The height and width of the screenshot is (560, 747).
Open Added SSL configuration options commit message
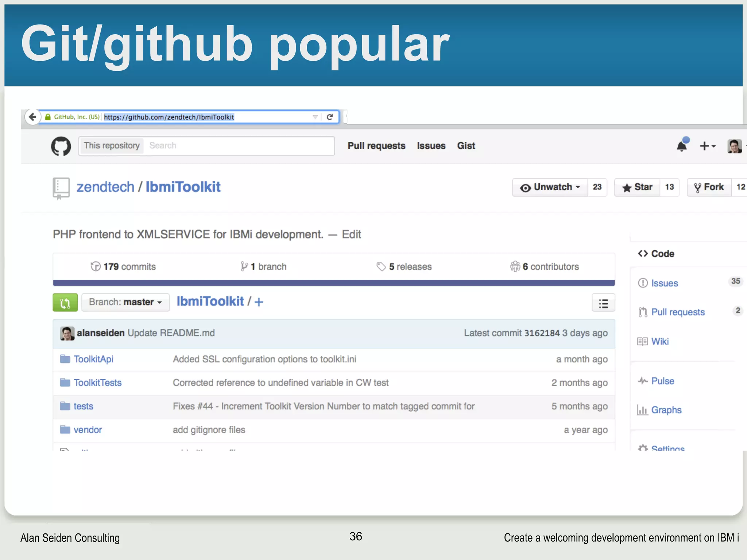(264, 359)
